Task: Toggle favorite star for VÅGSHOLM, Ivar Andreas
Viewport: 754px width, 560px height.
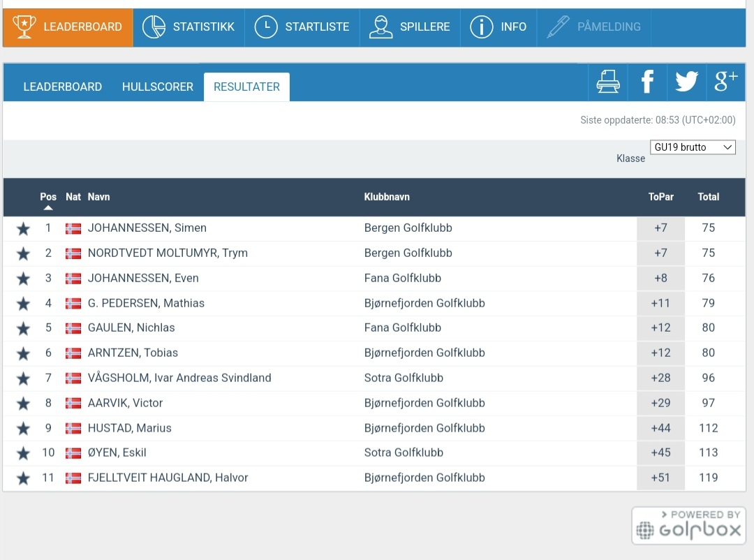Action: tap(23, 378)
